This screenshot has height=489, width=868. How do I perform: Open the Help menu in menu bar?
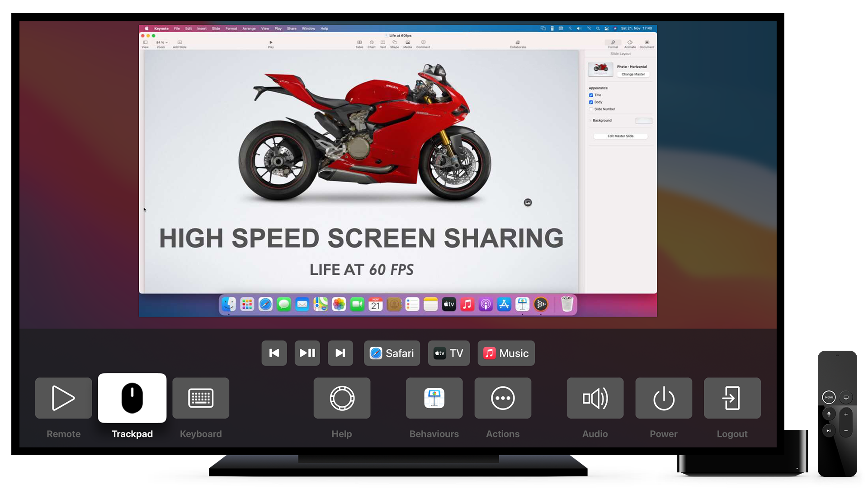[x=324, y=28]
